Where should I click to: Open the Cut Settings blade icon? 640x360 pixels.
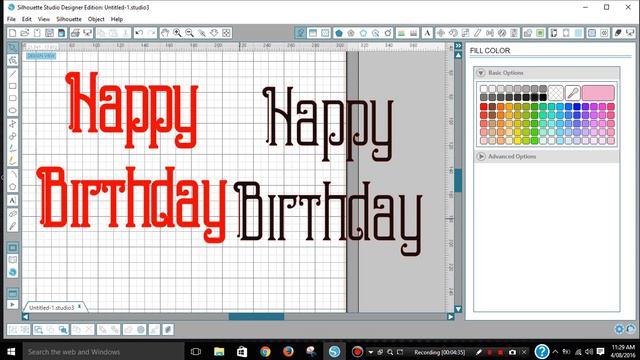[x=618, y=33]
